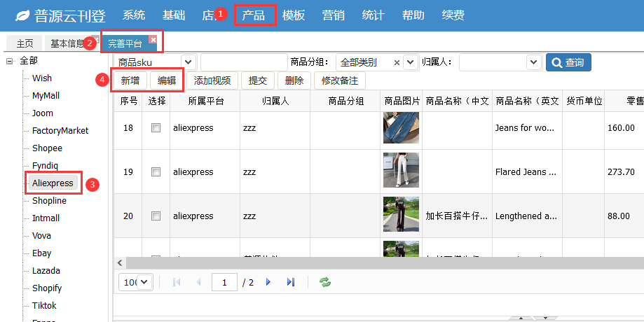Click the page number input field
The height and width of the screenshot is (322, 644).
(224, 282)
